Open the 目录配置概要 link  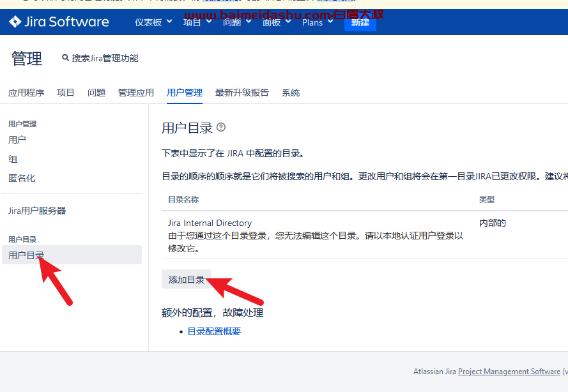click(x=214, y=331)
